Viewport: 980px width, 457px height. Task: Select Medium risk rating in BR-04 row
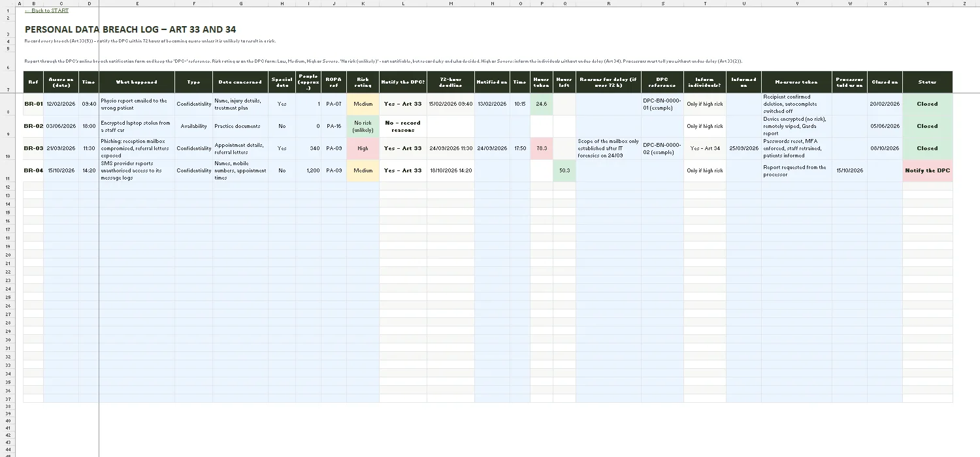tap(363, 170)
